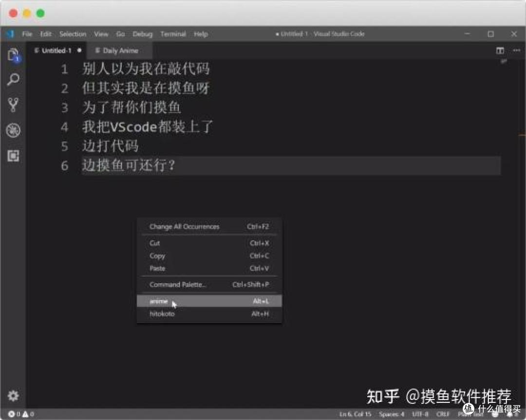
Task: Choose hitokoto in the context menu
Action: pyautogui.click(x=209, y=314)
